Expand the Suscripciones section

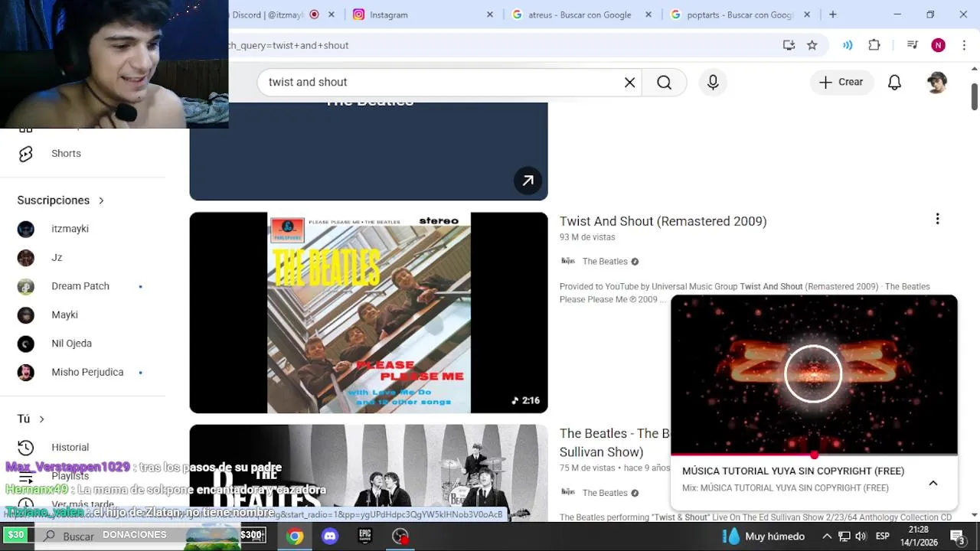point(60,201)
